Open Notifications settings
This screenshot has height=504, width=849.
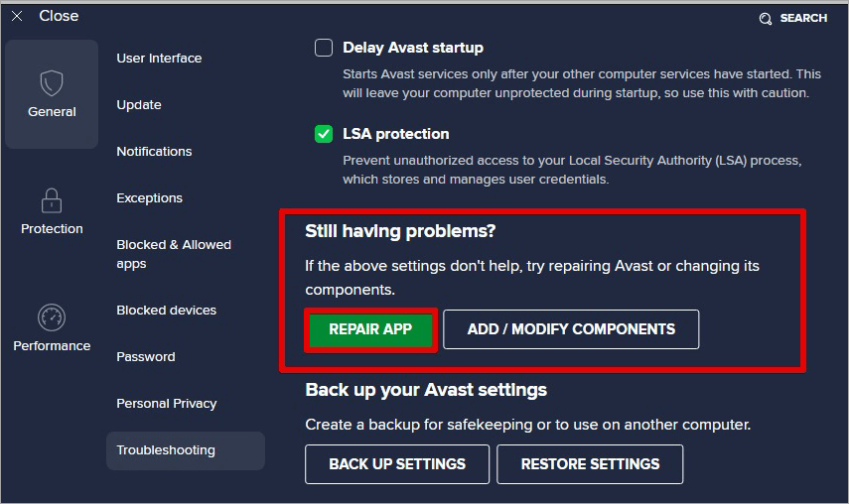(154, 152)
